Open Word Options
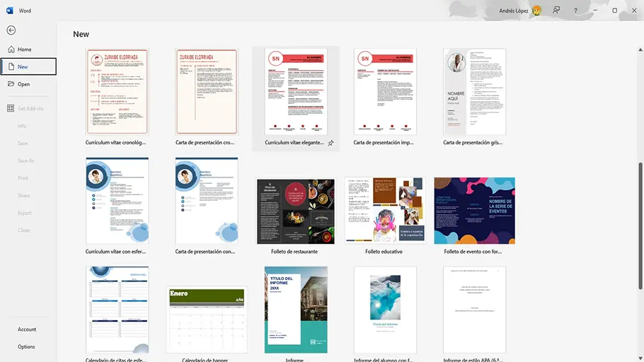The height and width of the screenshot is (362, 644). click(26, 346)
